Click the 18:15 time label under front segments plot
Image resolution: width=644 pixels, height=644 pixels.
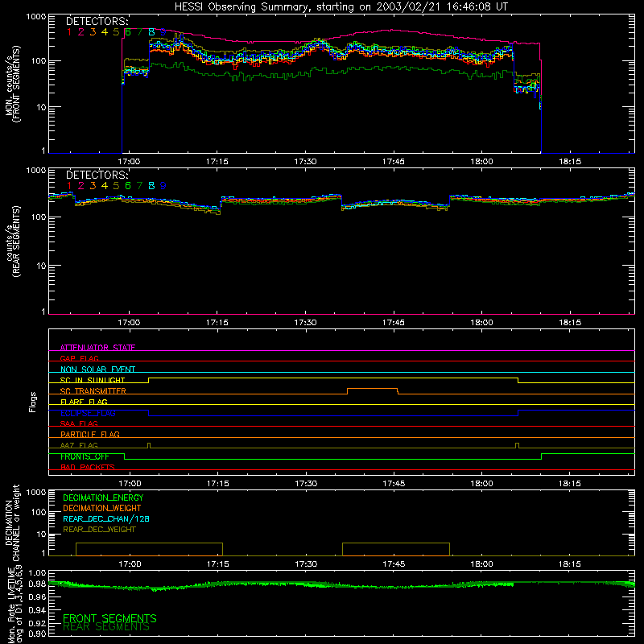pyautogui.click(x=570, y=162)
